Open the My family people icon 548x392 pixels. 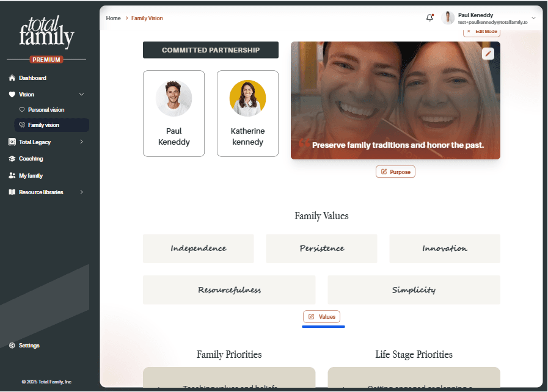tap(12, 175)
